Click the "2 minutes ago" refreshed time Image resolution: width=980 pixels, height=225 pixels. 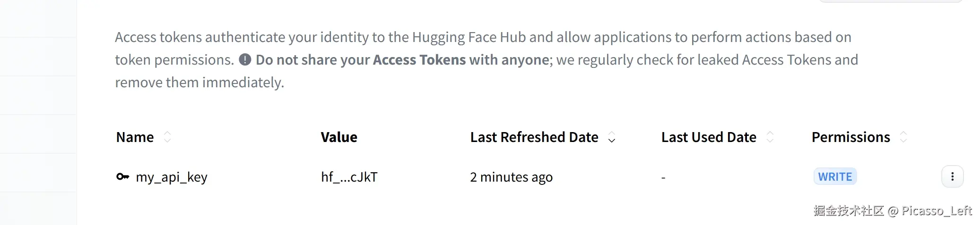point(511,177)
